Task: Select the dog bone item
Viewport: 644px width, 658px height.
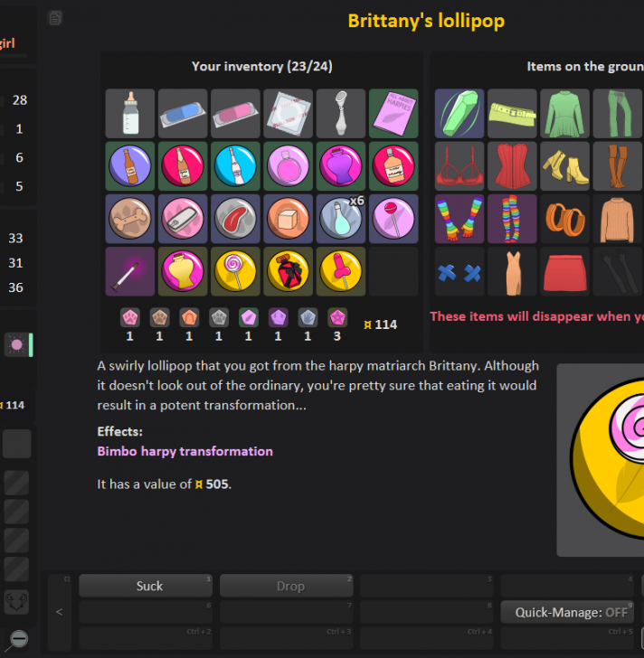Action: click(130, 218)
